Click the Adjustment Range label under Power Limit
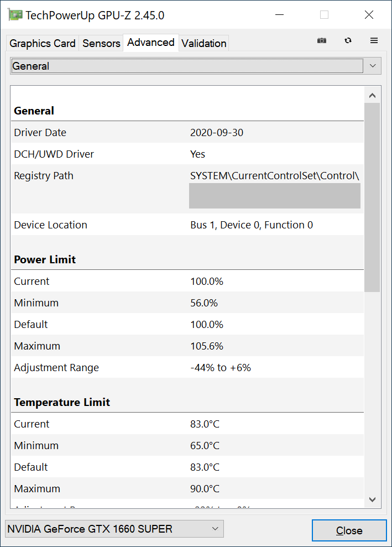This screenshot has height=547, width=392. coord(56,368)
